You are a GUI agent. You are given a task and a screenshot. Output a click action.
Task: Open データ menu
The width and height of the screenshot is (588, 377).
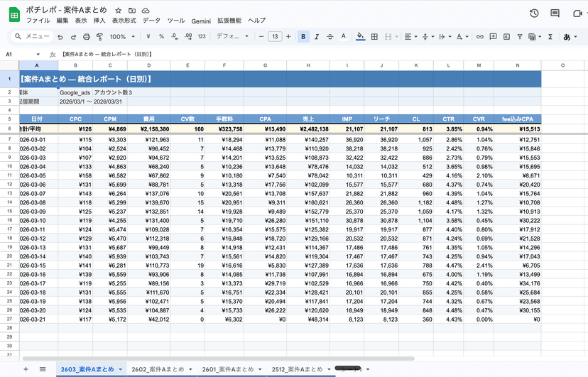click(x=151, y=21)
